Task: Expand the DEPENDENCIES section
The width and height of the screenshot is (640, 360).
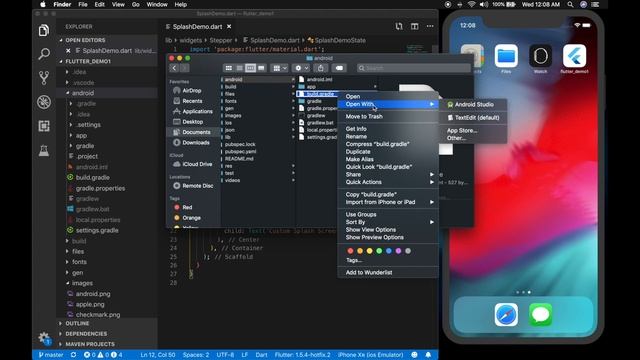Action: click(86, 334)
